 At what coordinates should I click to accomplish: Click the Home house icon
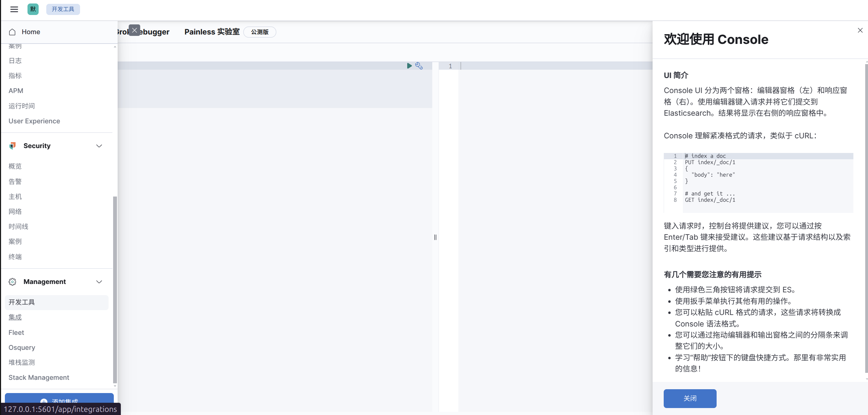(x=13, y=32)
